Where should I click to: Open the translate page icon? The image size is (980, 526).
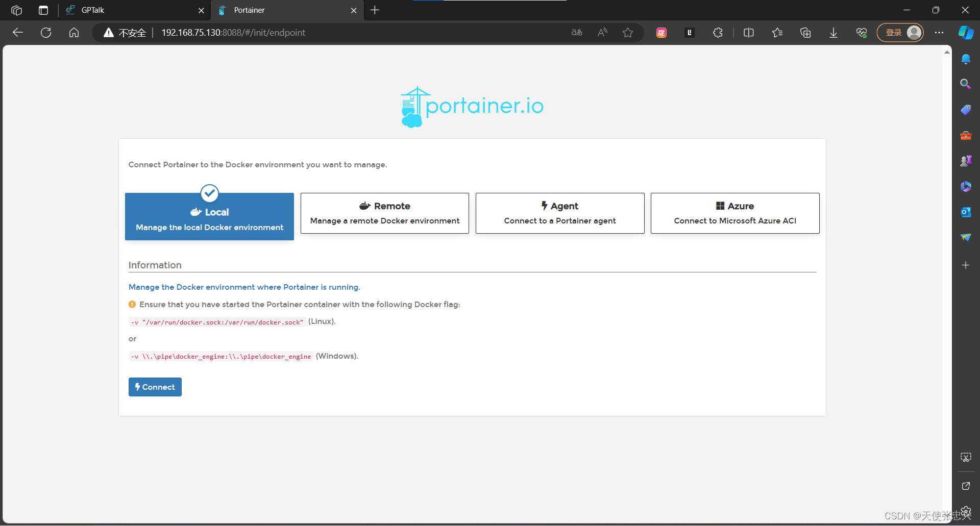577,33
